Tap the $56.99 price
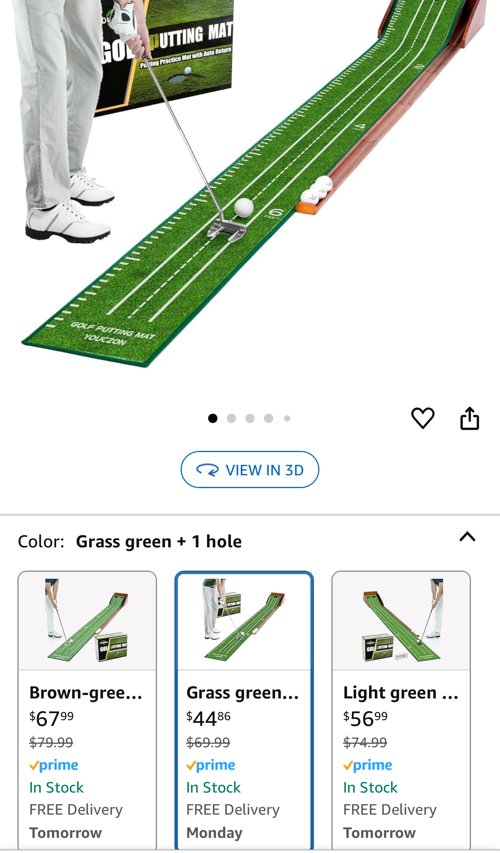The height and width of the screenshot is (853, 500). pos(366,718)
